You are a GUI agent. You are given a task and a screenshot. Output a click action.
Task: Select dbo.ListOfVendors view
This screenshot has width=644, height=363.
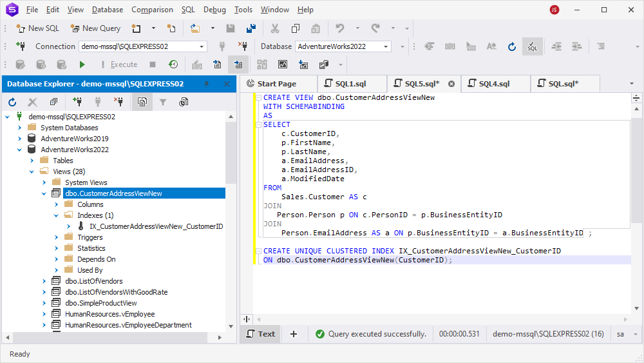pyautogui.click(x=93, y=281)
